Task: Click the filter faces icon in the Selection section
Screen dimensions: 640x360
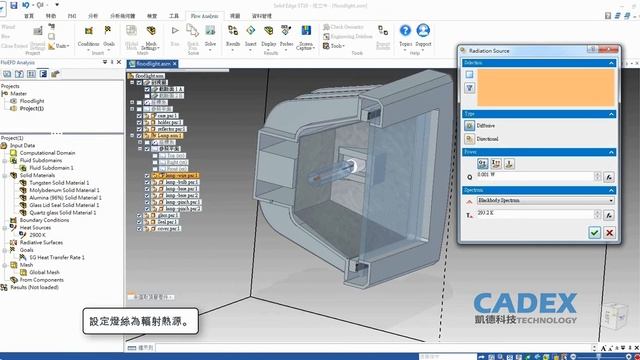Action: 469,88
